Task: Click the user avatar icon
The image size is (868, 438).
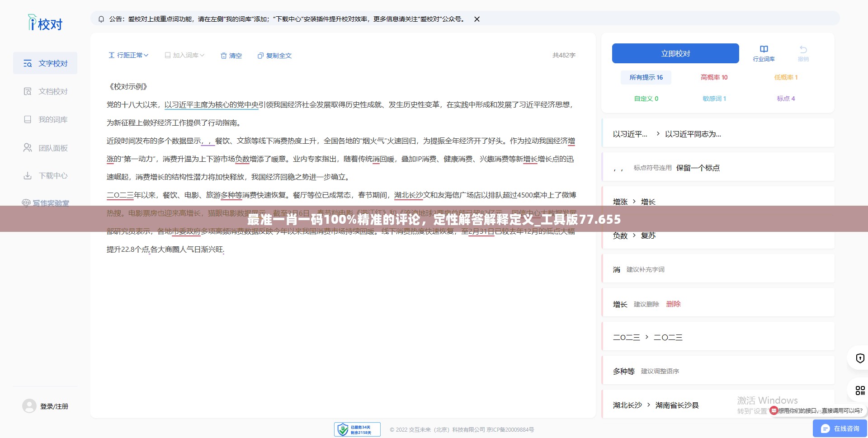Action: coord(29,406)
